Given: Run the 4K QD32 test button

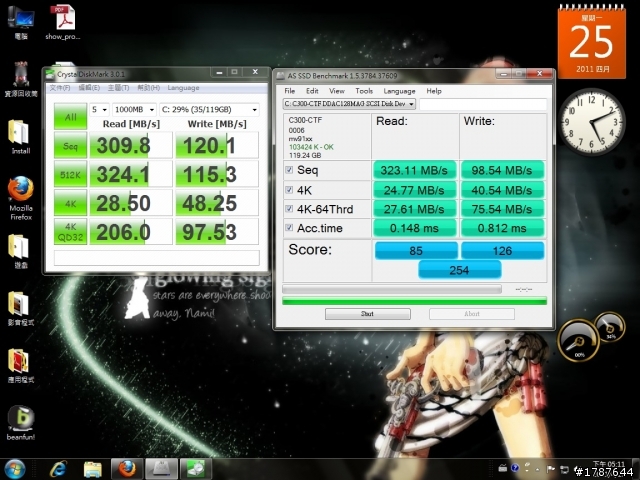Looking at the screenshot, I should pos(71,232).
